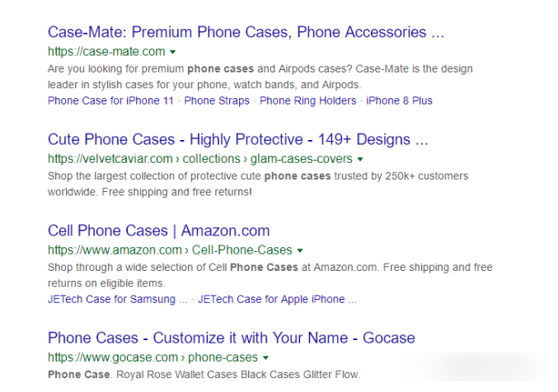Image resolution: width=558 pixels, height=392 pixels.
Task: Go to the Phone Straps sitelink
Action: [x=217, y=100]
